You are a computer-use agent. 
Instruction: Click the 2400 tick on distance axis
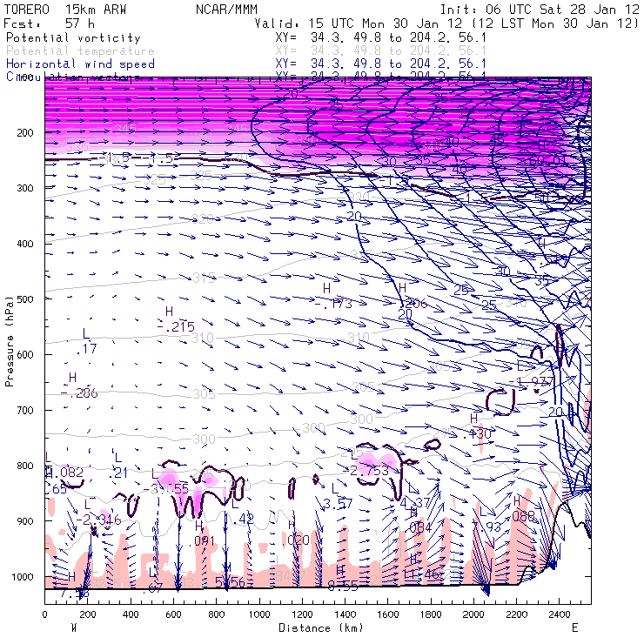coord(560,614)
